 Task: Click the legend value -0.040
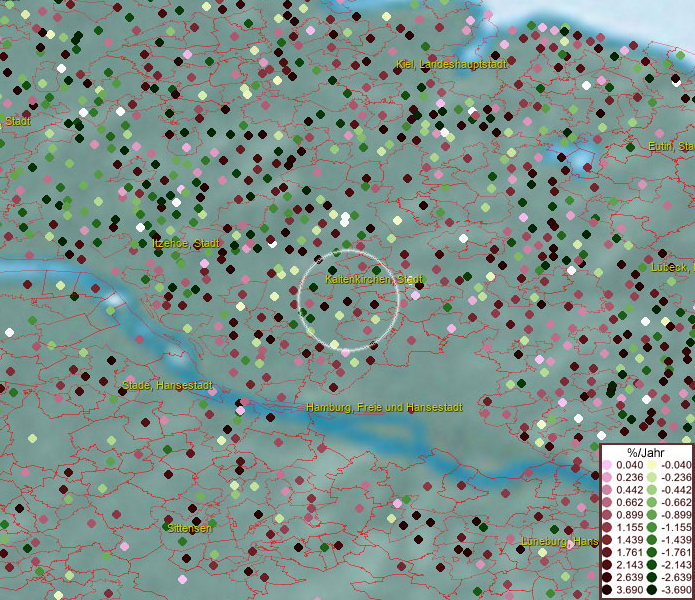[x=676, y=465]
